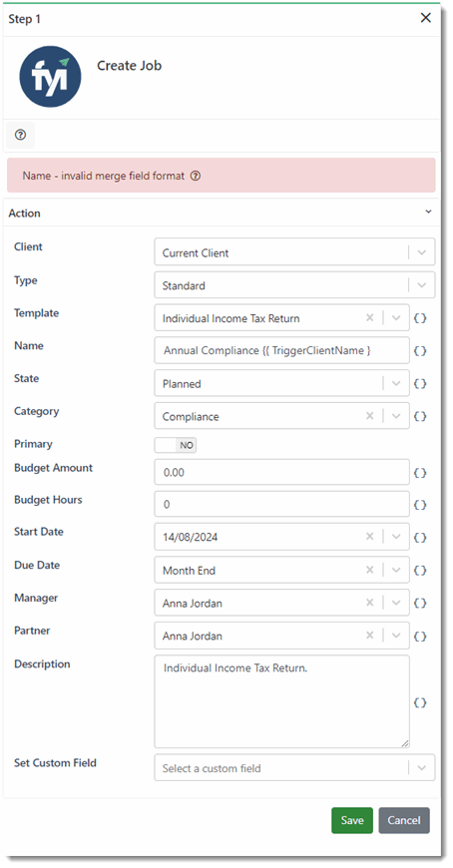Toggle the Primary switch on
Image resolution: width=453 pixels, height=868 pixels.
coord(176,445)
